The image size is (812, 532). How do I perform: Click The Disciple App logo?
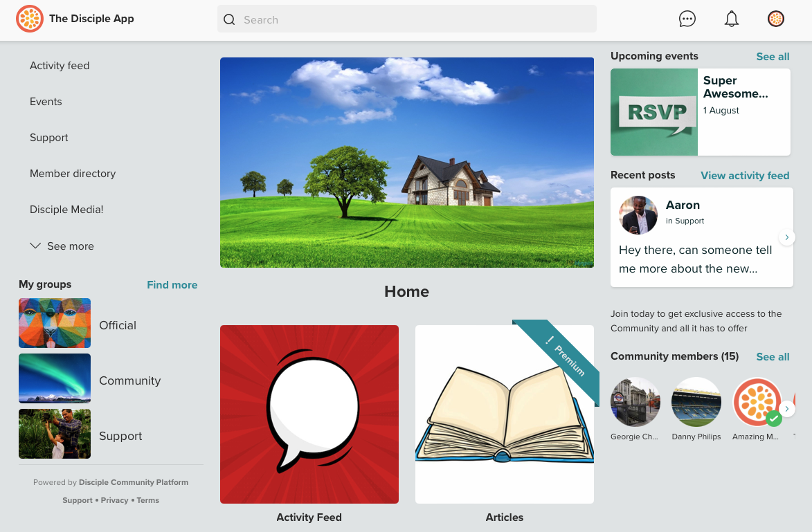(30, 19)
